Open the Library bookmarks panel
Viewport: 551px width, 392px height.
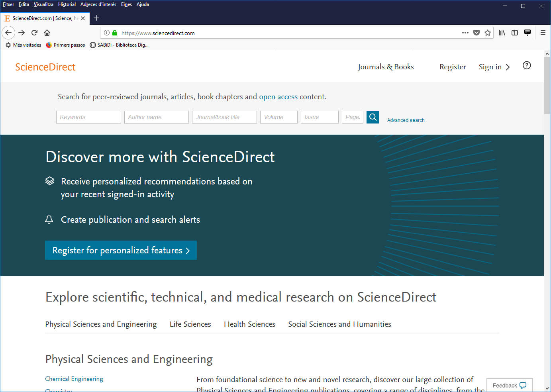coord(502,33)
